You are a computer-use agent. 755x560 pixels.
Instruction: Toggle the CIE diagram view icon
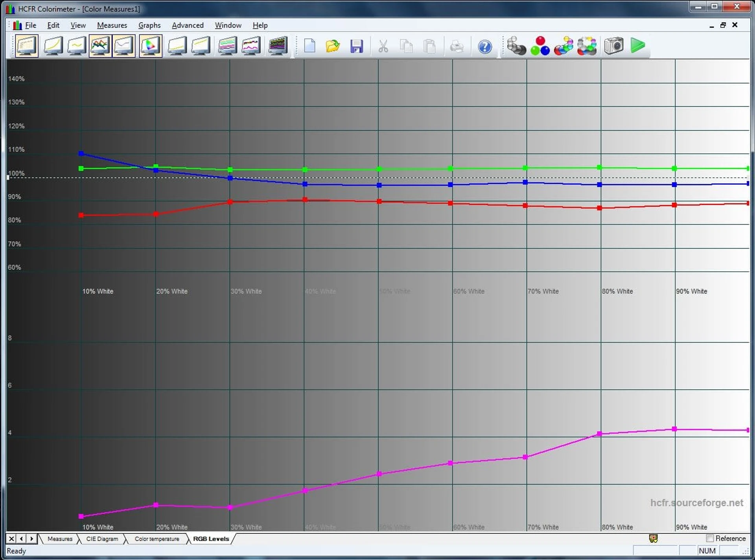(151, 46)
